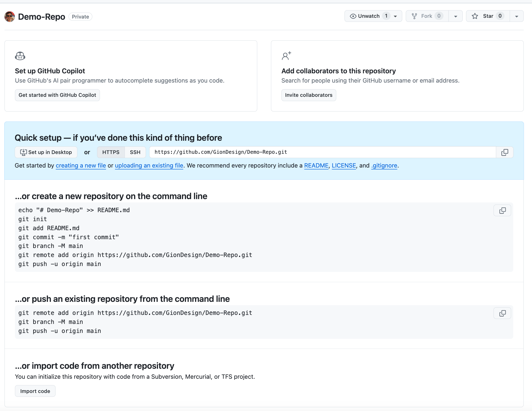Viewport: 532px width, 411px height.
Task: Copy the repository HTTPS URL
Action: click(504, 152)
